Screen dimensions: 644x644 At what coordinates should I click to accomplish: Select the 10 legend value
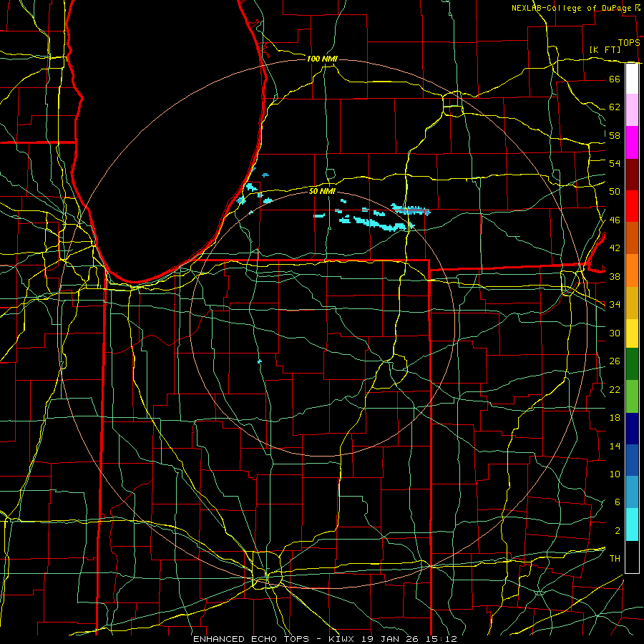tap(615, 474)
